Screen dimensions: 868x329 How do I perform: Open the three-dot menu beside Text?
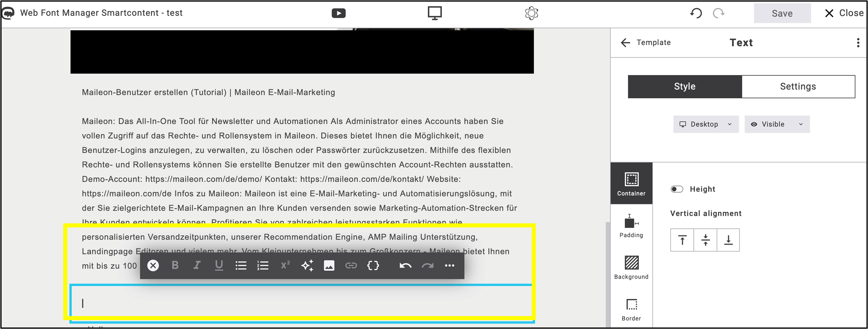click(858, 43)
